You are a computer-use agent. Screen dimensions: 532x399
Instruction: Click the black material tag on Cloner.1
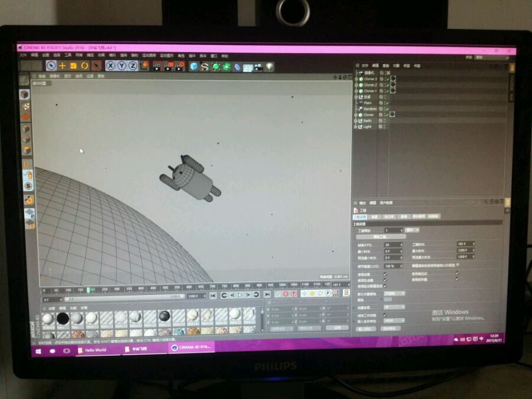[x=393, y=91]
